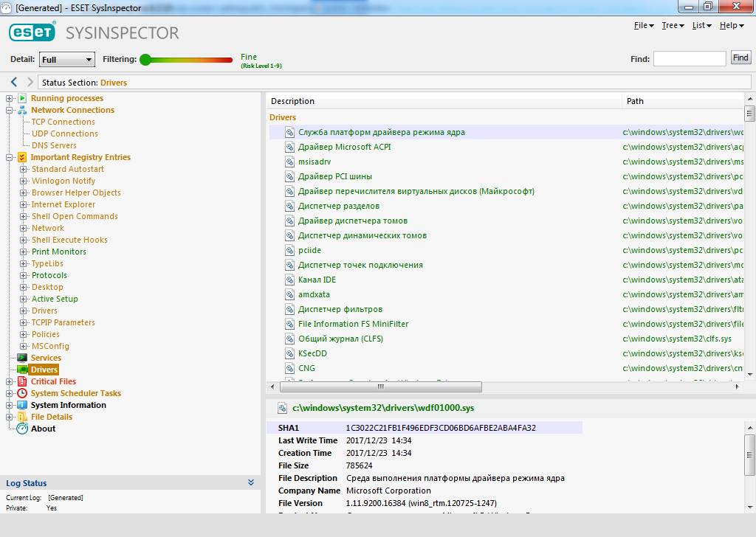Select the Services tree item
This screenshot has width=756, height=537.
click(46, 358)
